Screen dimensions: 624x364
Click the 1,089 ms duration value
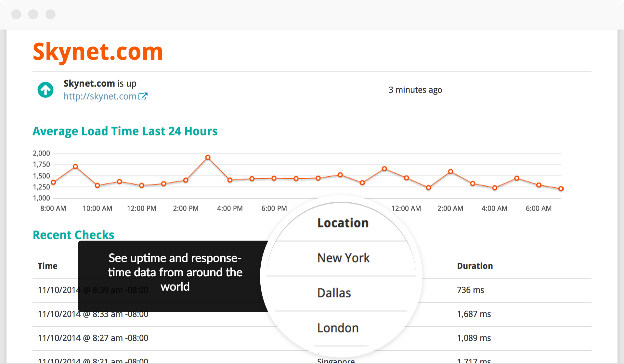(x=474, y=338)
